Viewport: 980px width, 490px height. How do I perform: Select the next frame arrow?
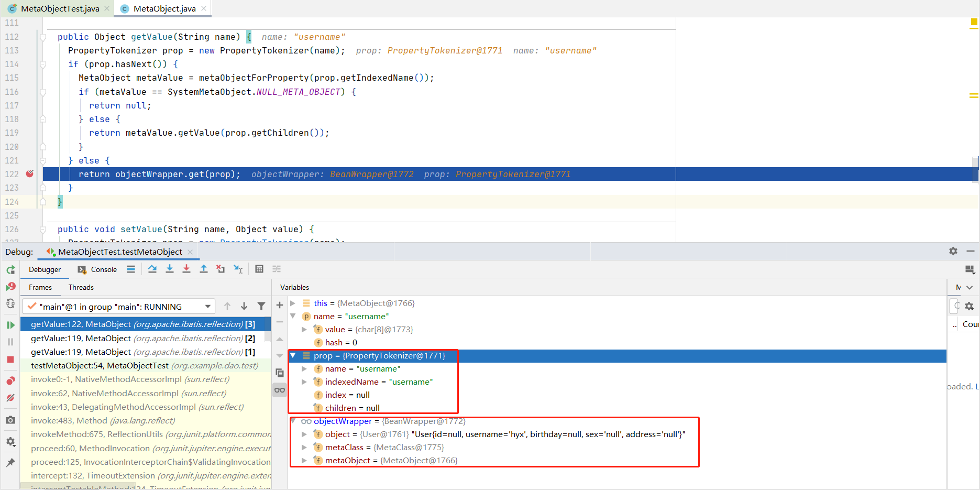tap(244, 307)
